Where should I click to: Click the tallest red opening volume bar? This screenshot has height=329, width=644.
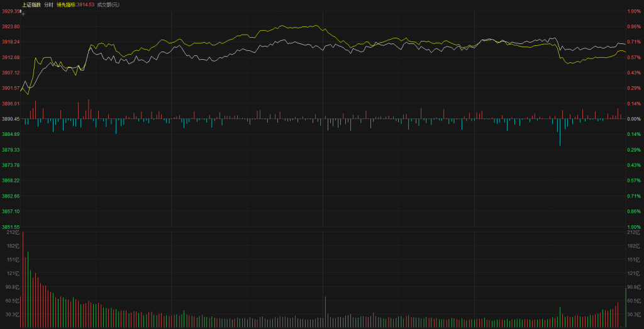(23, 280)
